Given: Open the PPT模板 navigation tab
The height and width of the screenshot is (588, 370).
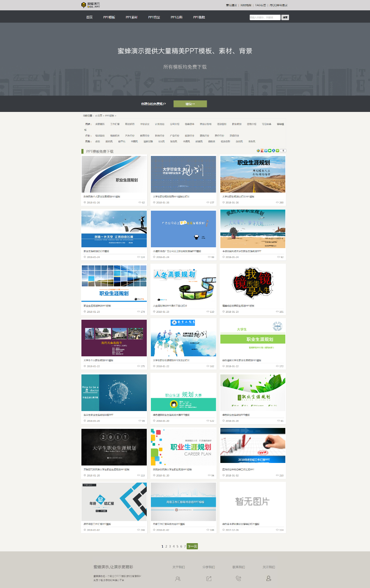Looking at the screenshot, I should [x=109, y=17].
